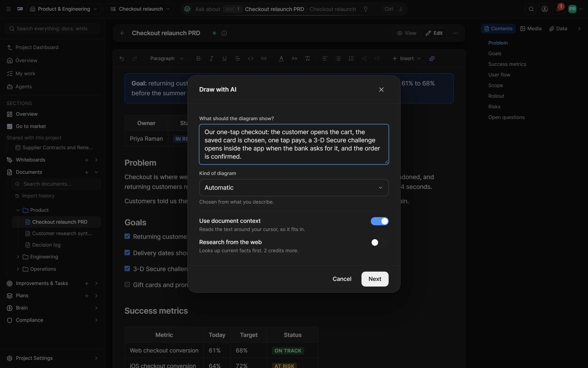Cancel the Draw with AI dialog
Screen dimensions: 588x368
pyautogui.click(x=342, y=279)
